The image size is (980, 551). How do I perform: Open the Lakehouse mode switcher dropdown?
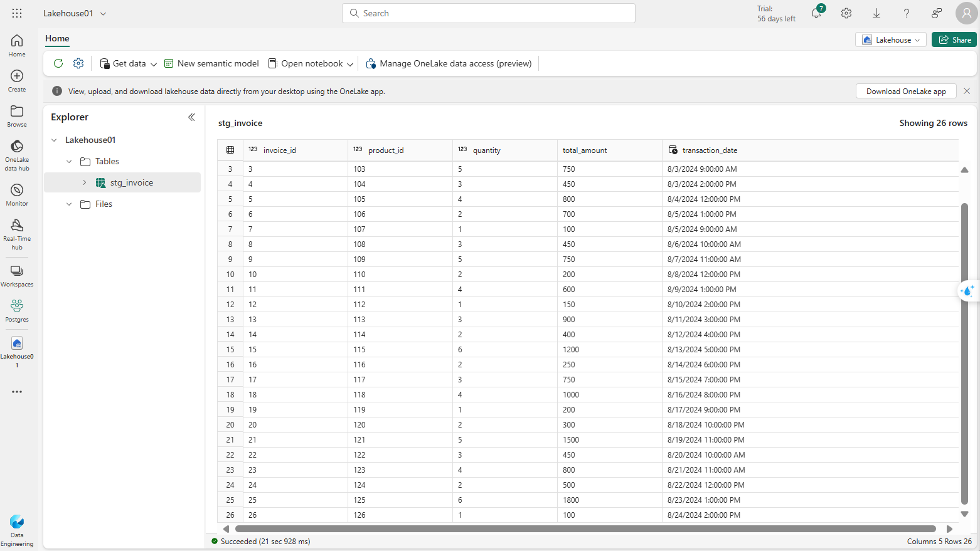(890, 39)
